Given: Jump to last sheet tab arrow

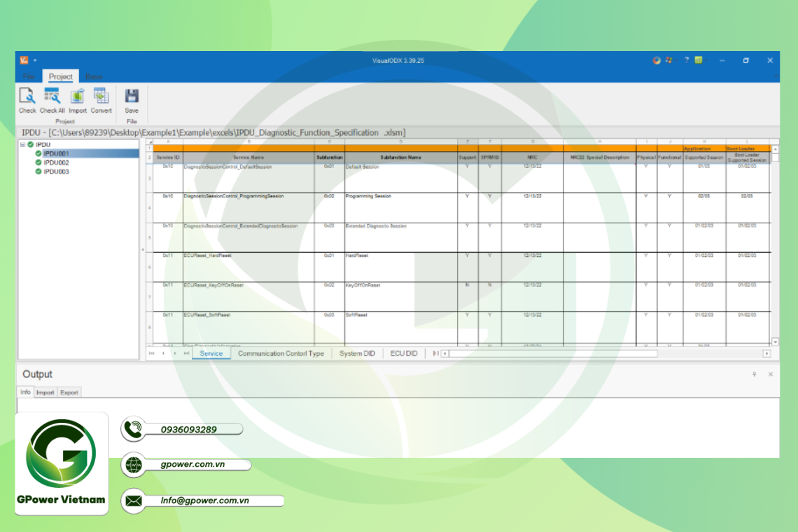Looking at the screenshot, I should [x=186, y=353].
